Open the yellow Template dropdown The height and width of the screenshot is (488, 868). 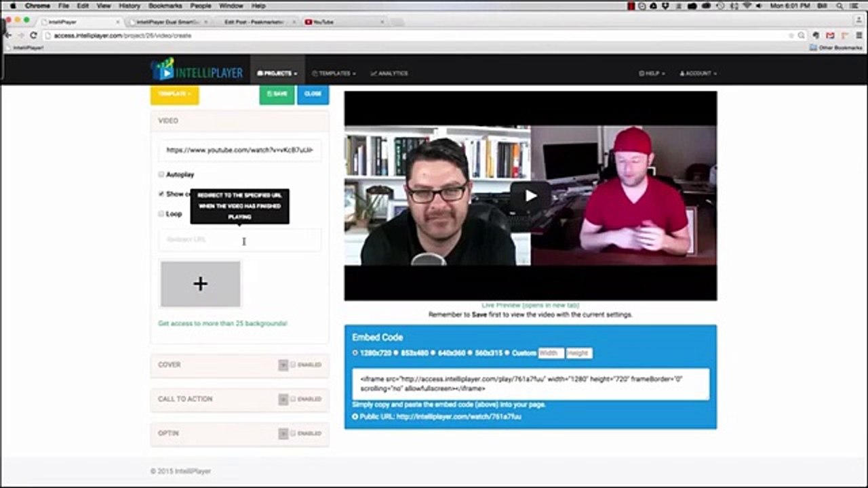coord(174,94)
